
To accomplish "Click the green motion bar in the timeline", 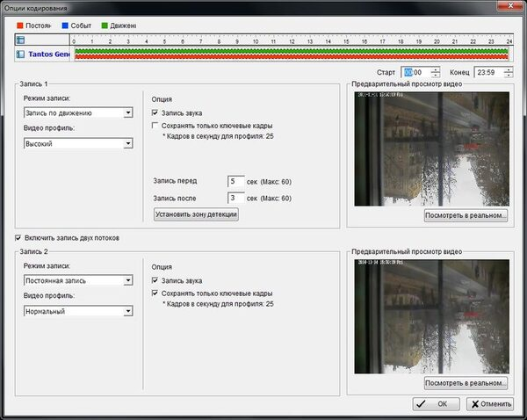I will coord(291,51).
